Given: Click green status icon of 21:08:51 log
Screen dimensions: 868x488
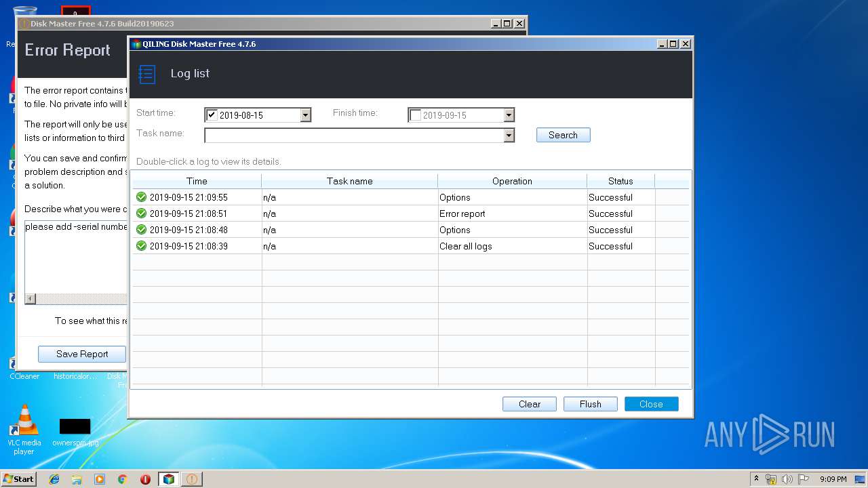Looking at the screenshot, I should pyautogui.click(x=141, y=213).
